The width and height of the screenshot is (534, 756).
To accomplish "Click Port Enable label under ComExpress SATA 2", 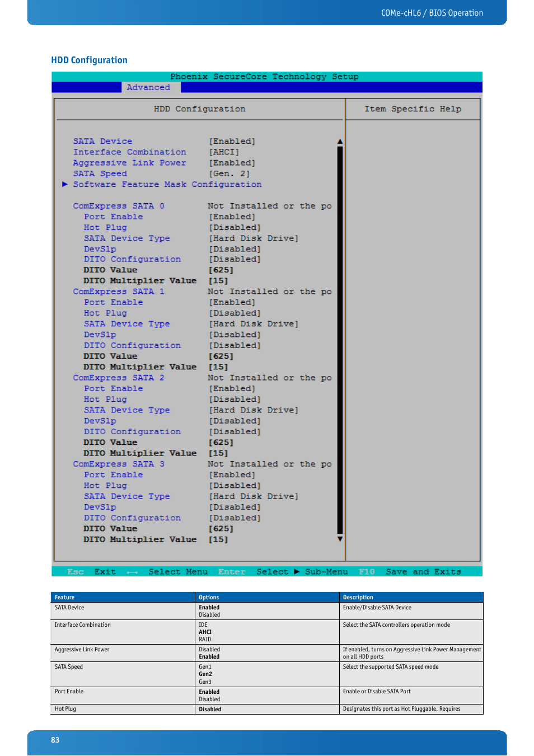I will (x=113, y=388).
